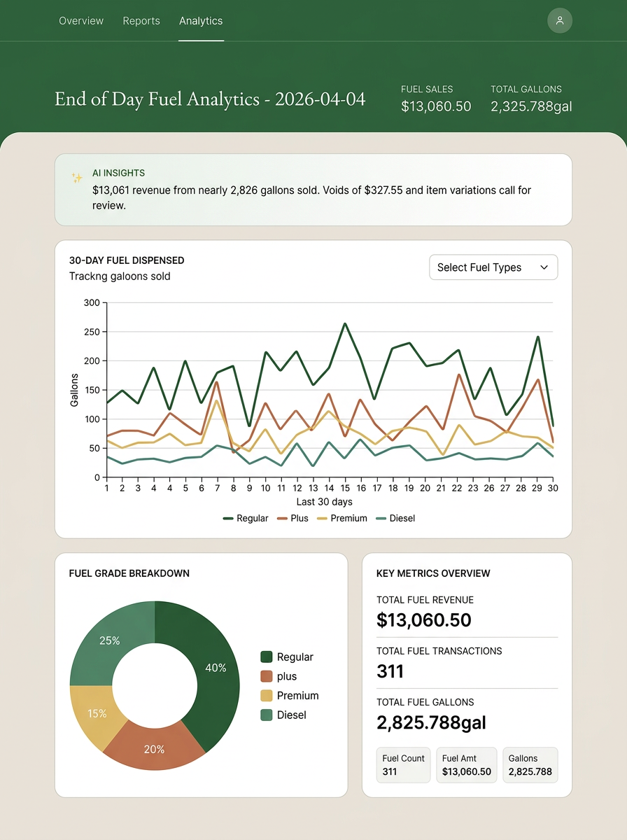Click the Regular color swatch in donut legend
This screenshot has width=627, height=840.
[x=267, y=657]
